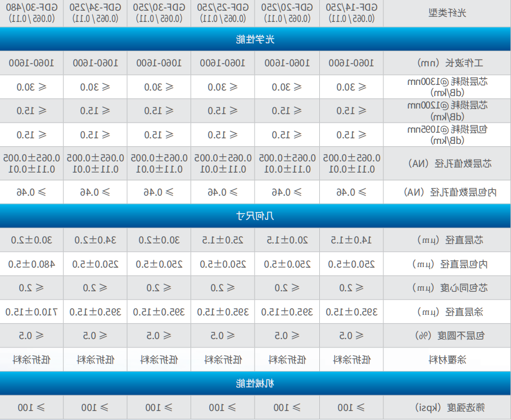Click ≥ 0.46 in GDF-30/480 column
Viewport: 511px width, 420px height.
[x=31, y=192]
